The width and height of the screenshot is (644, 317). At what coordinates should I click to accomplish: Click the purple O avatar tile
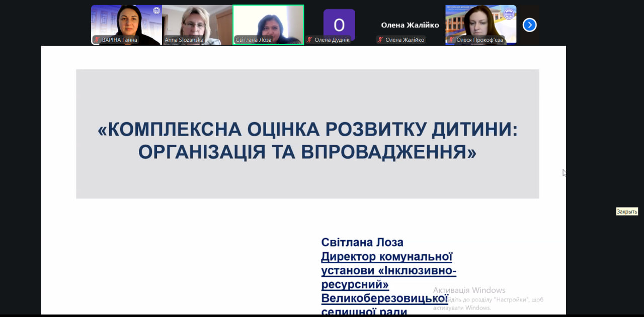(339, 25)
